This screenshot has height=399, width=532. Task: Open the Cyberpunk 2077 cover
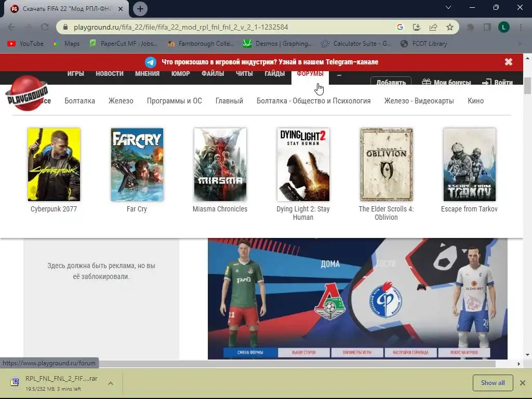(54, 165)
